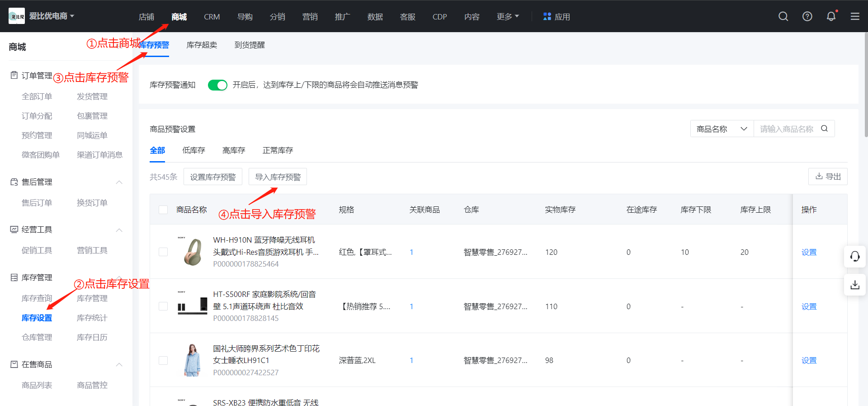The image size is (868, 406).
Task: Select the 低库存 filter tab
Action: pos(193,150)
